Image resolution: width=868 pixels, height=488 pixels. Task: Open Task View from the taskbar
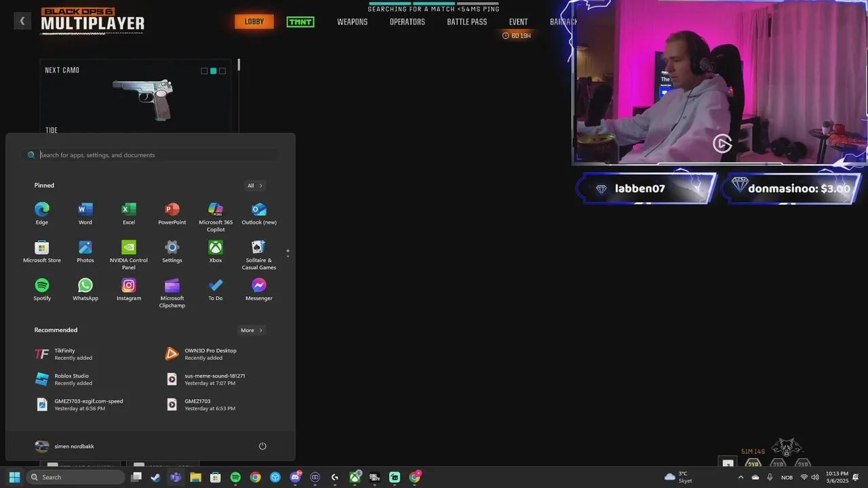(136, 477)
